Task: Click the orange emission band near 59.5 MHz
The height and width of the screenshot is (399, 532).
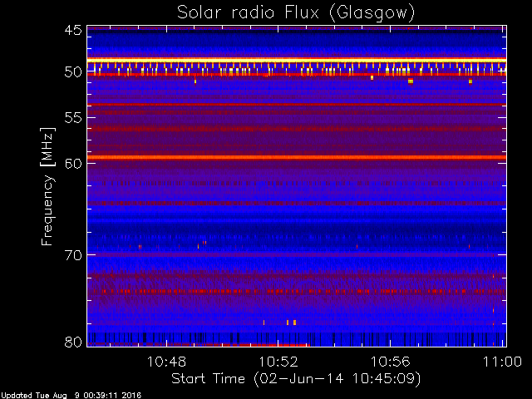Action: click(x=297, y=157)
